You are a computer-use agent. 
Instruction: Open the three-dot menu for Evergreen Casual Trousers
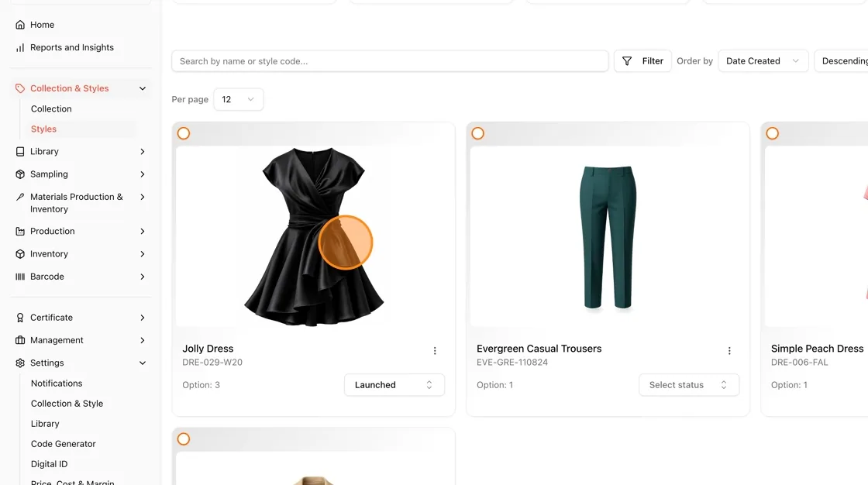(729, 351)
